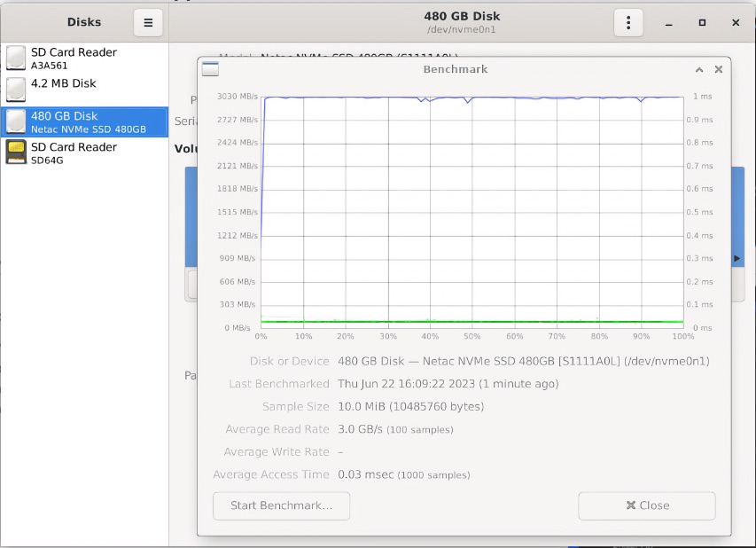Roll up the Benchmark dialog with caret
Screen dimensions: 756x548
[x=699, y=69]
